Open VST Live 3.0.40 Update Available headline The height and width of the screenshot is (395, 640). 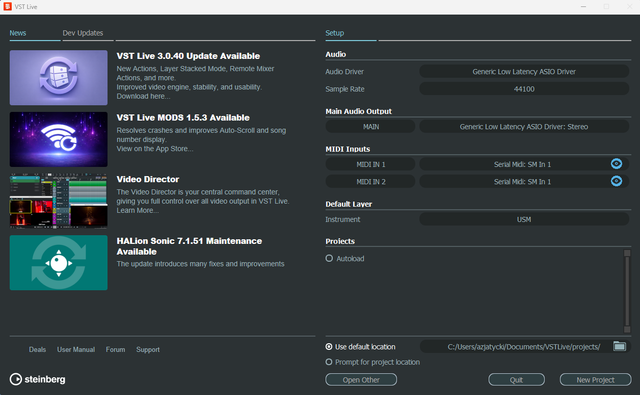188,56
